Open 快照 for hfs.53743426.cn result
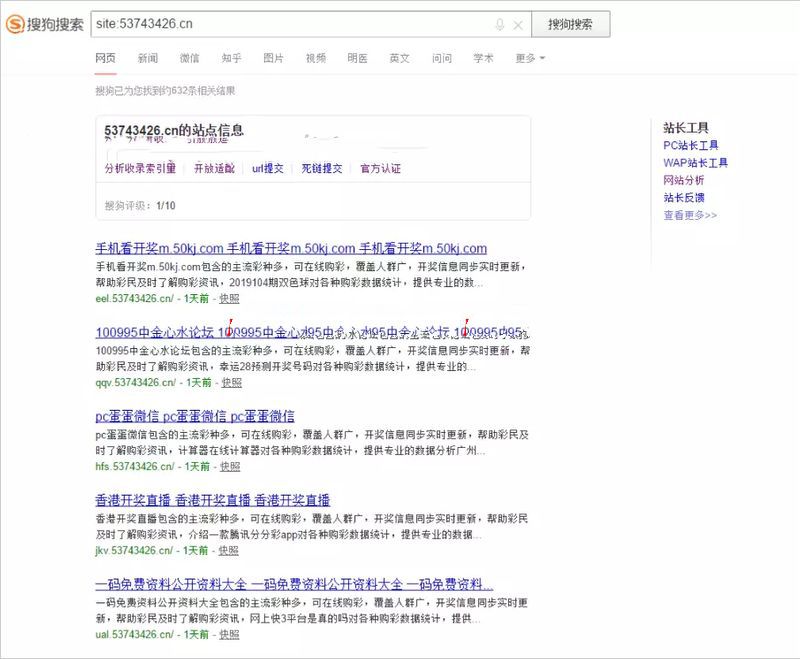The image size is (800, 659). (x=230, y=466)
